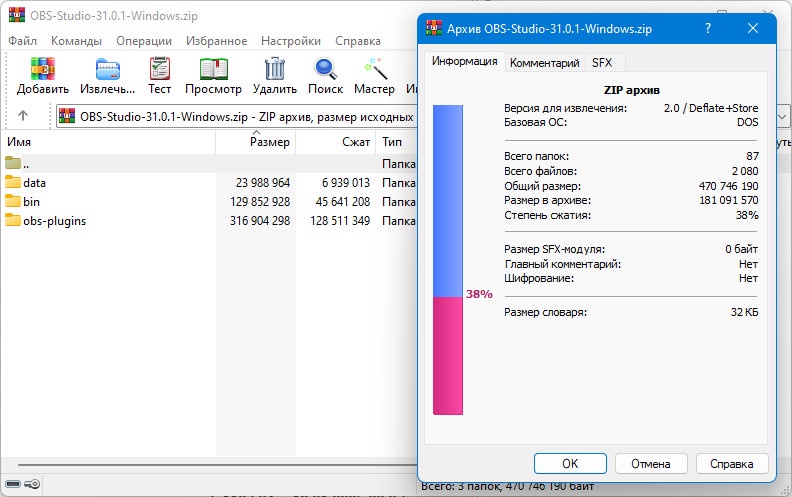This screenshot has width=792, height=497.
Task: Click packed value 128 511 349
Action: [340, 221]
